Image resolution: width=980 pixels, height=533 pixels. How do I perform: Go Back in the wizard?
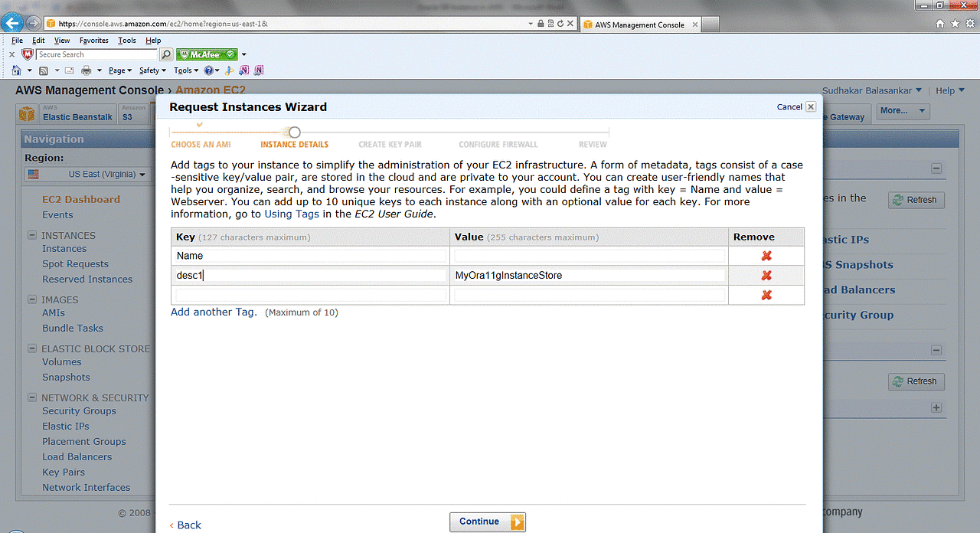point(186,525)
